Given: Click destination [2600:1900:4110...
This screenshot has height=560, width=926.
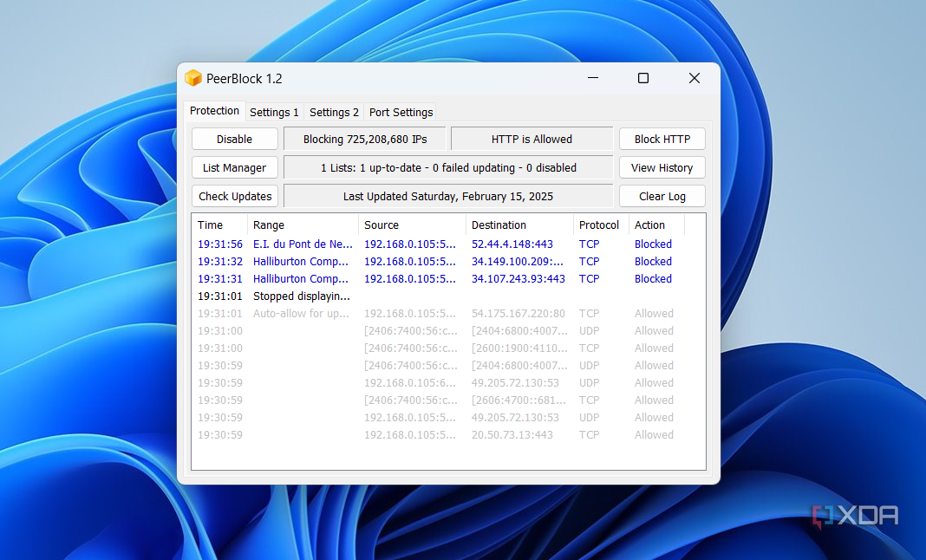Looking at the screenshot, I should coord(519,348).
